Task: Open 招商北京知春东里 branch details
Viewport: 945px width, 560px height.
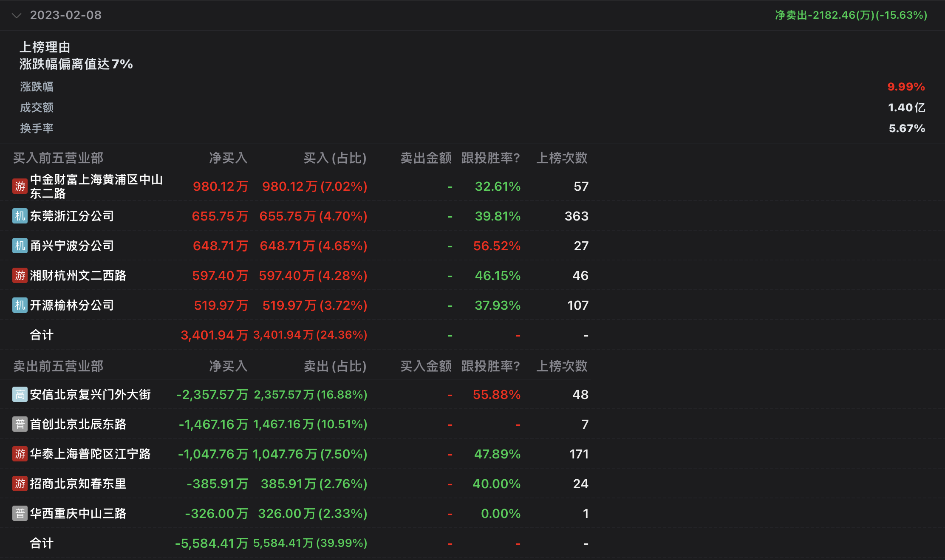Action: point(78,484)
